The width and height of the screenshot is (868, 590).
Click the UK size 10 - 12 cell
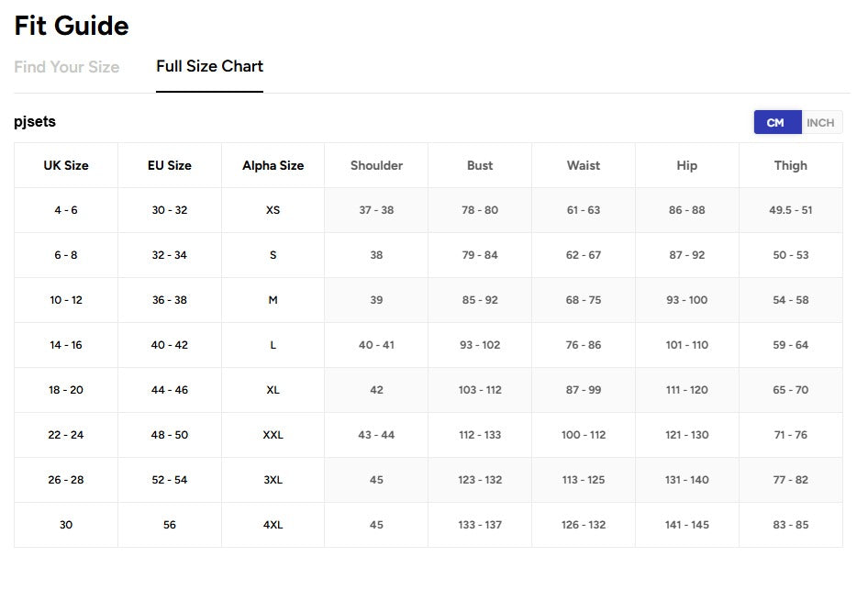tap(66, 300)
